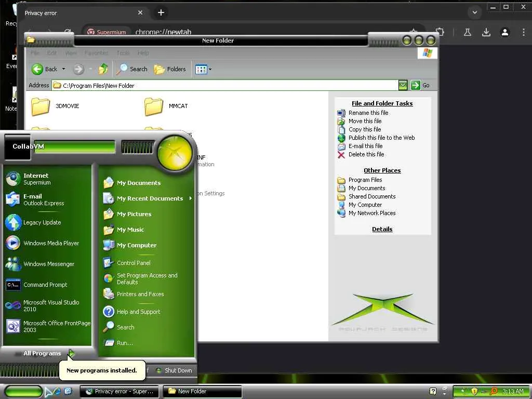Open Control Panel from Start menu
The image size is (532, 399).
coord(148,263)
